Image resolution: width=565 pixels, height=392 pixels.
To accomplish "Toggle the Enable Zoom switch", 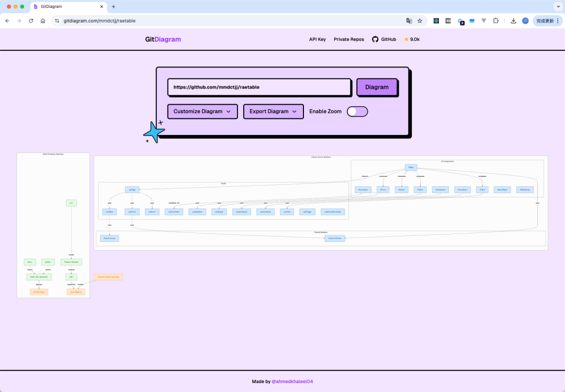I will click(x=357, y=111).
